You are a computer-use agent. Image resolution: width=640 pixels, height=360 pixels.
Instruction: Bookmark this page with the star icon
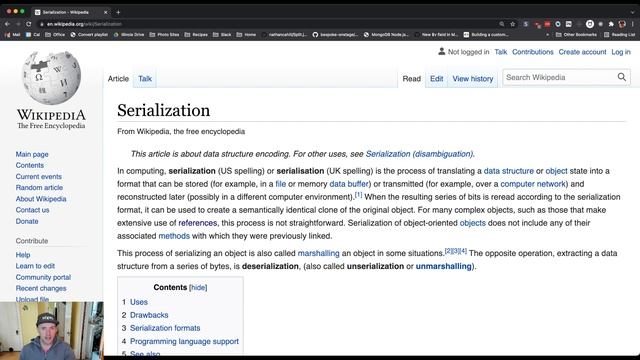click(513, 24)
